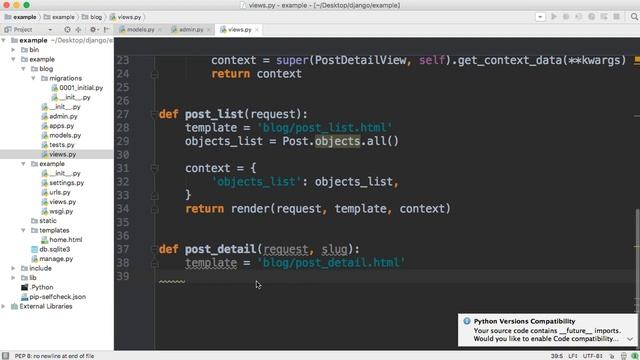Select manage.py file
This screenshot has width=640, height=360.
point(52,259)
